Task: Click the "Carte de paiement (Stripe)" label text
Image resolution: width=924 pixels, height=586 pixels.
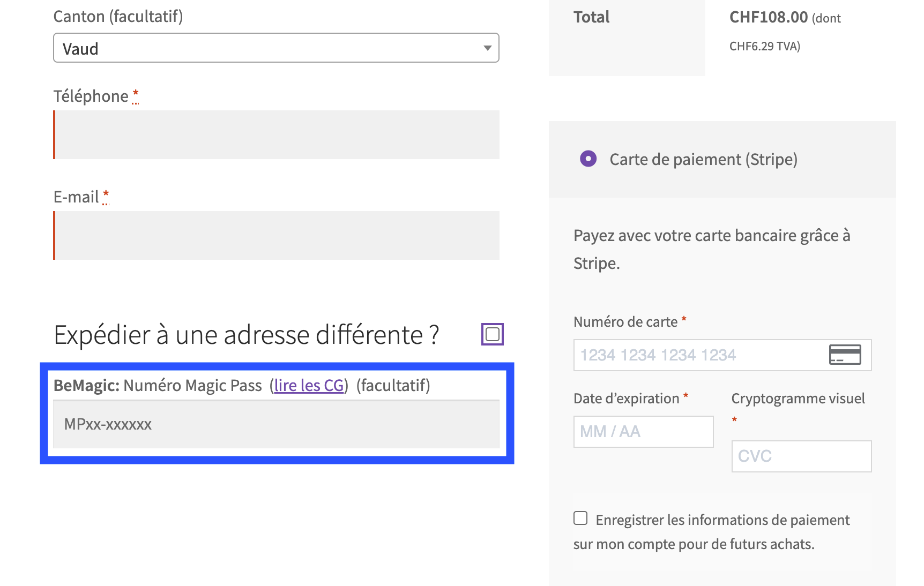Action: click(x=703, y=159)
